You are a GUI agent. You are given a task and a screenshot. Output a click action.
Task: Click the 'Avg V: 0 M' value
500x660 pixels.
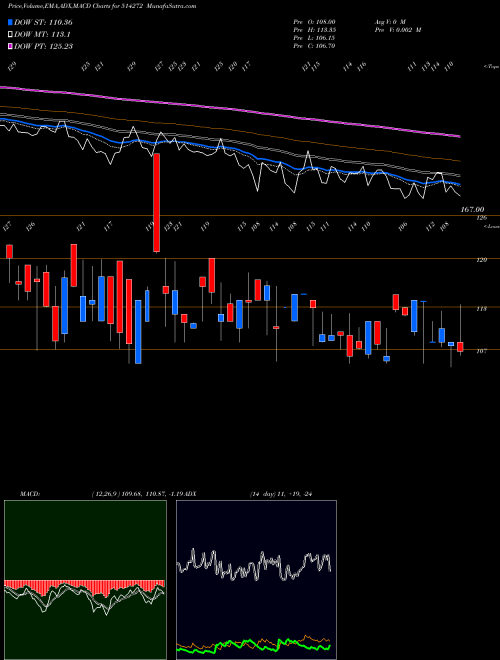point(390,22)
